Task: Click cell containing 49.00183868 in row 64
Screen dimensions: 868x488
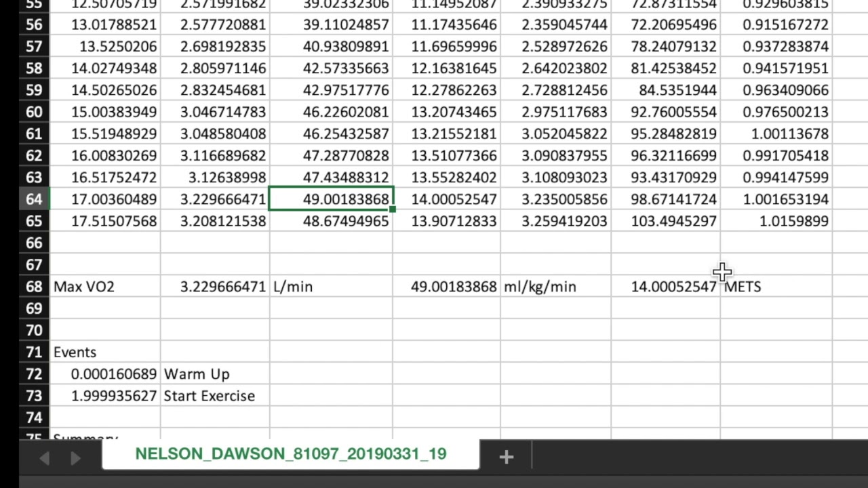Action: click(x=331, y=199)
